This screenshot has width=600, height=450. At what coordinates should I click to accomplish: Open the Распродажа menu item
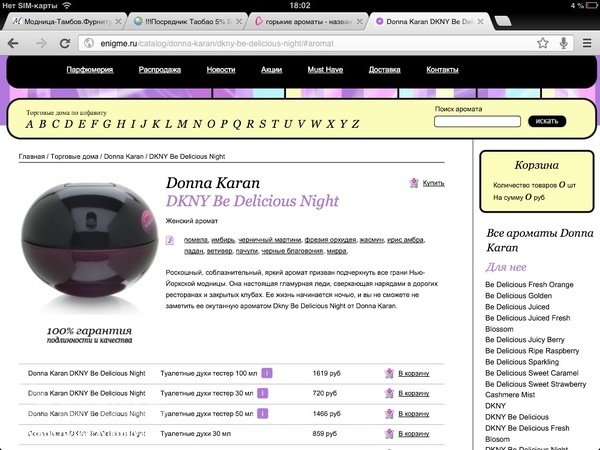coord(159,70)
